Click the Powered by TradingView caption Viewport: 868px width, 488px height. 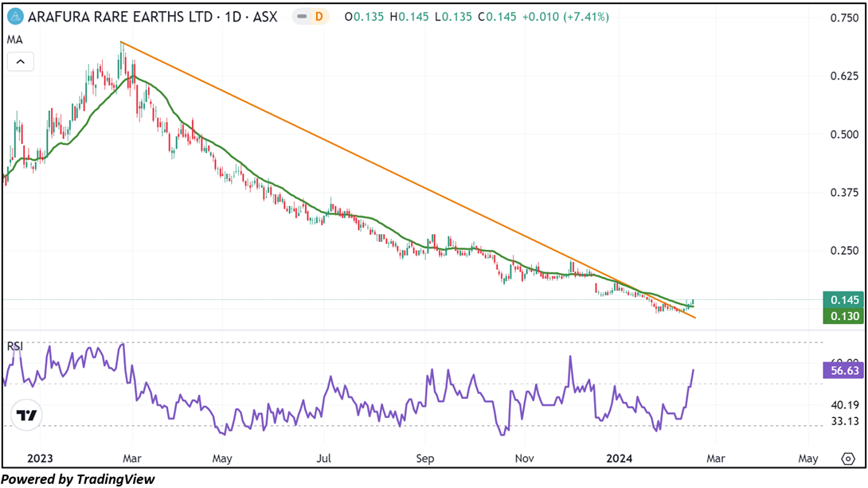78,479
